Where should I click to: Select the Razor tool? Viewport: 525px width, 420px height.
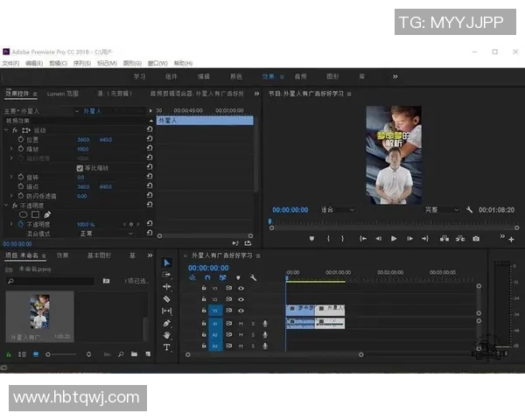(167, 299)
